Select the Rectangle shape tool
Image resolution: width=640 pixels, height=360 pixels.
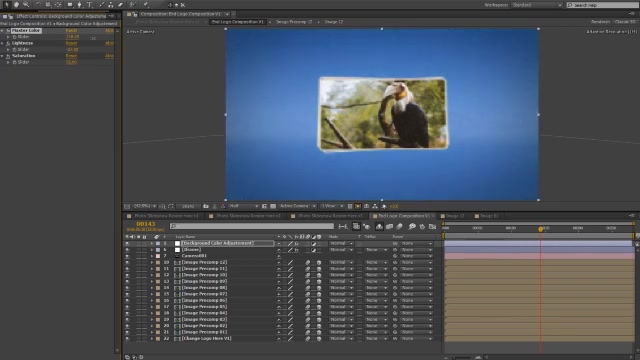click(70, 4)
